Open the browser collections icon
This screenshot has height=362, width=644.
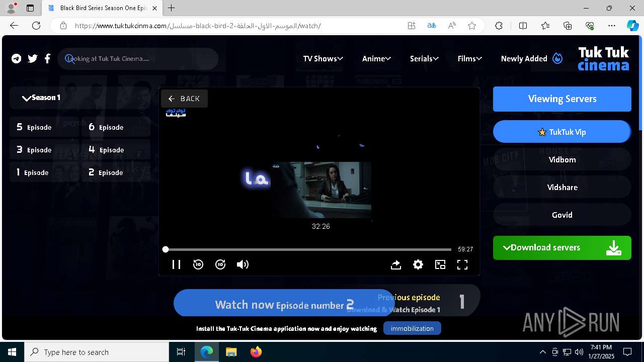(568, 26)
